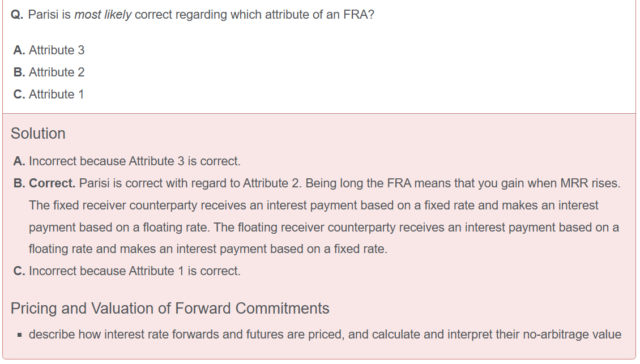Image resolution: width=640 pixels, height=364 pixels.
Task: Click "Incorrect because Attribute 3 is correct" text
Action: [x=135, y=161]
